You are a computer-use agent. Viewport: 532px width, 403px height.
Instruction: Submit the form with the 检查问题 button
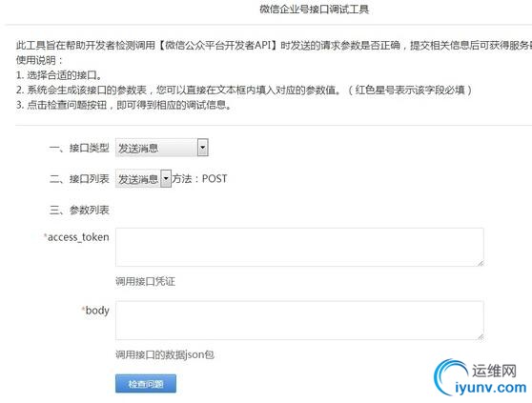(x=146, y=384)
